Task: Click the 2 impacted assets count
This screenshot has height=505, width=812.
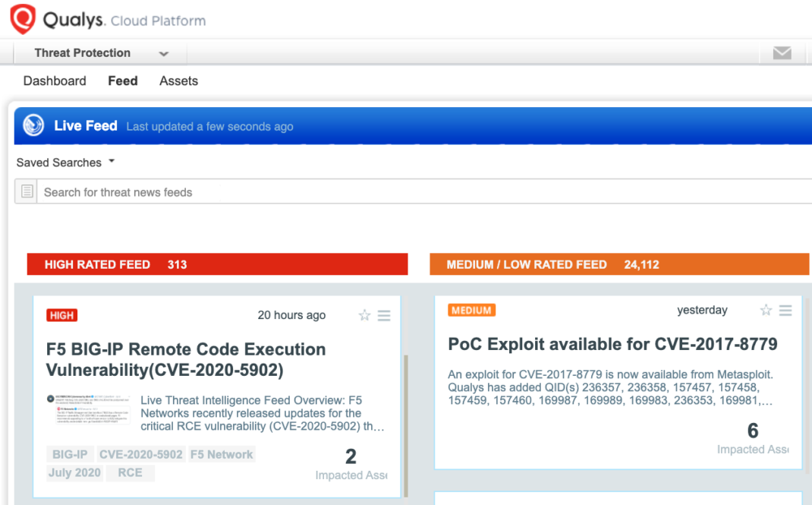Action: [x=351, y=456]
